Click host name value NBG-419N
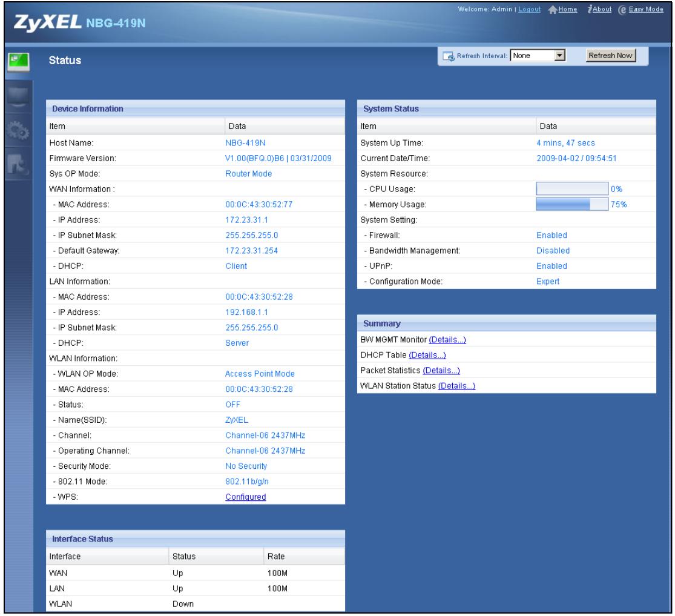Screen dimensions: 675x616 point(245,143)
